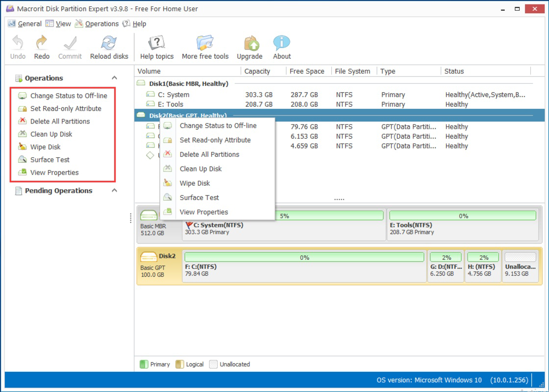
Task: Collapse the Pending Operations panel chevron
Action: coord(114,191)
